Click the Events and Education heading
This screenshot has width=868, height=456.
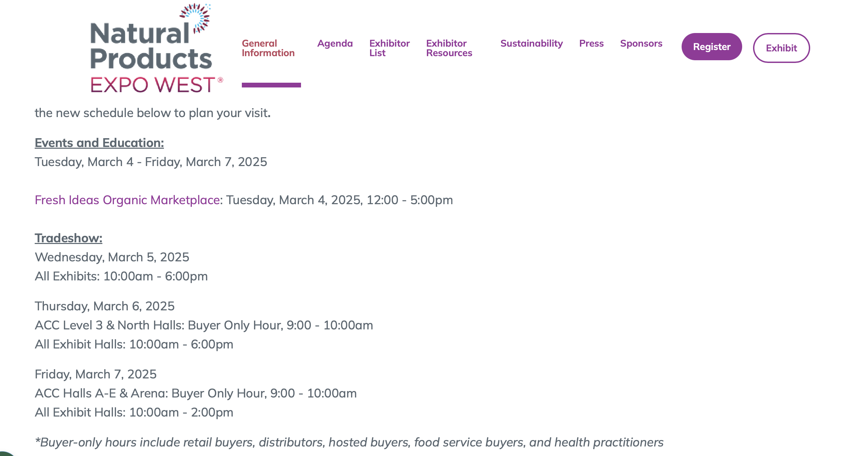click(x=99, y=143)
